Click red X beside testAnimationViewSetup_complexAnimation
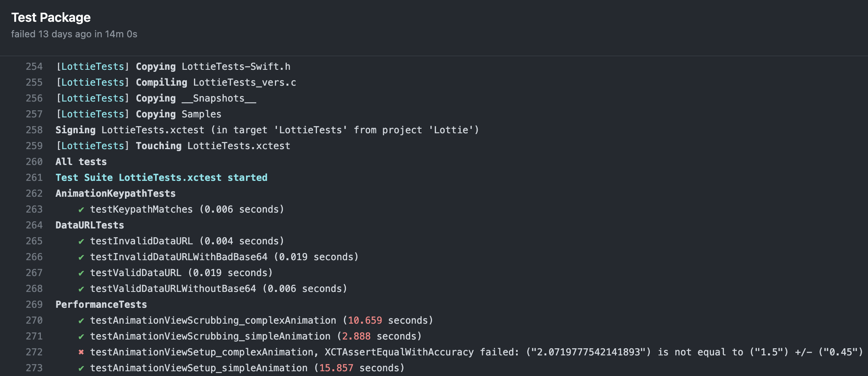 pos(81,352)
